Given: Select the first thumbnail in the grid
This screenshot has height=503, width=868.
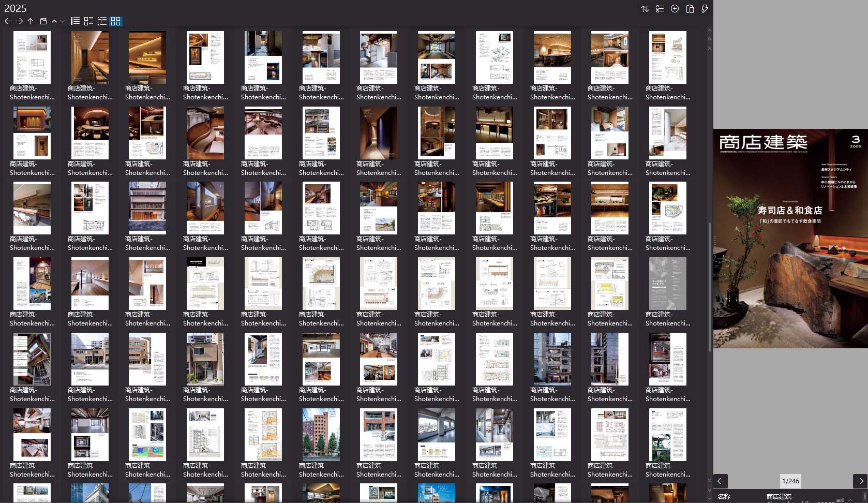Looking at the screenshot, I should 32,57.
